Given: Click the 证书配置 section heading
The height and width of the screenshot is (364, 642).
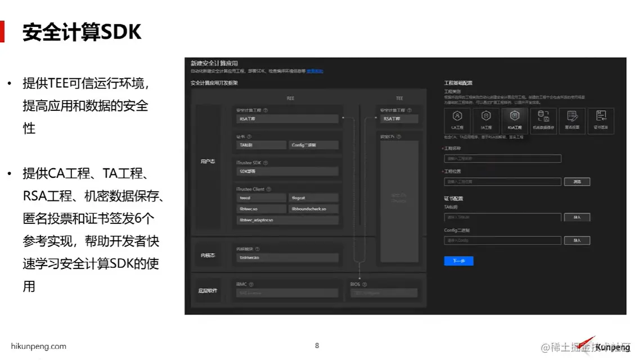Looking at the screenshot, I should tap(454, 199).
